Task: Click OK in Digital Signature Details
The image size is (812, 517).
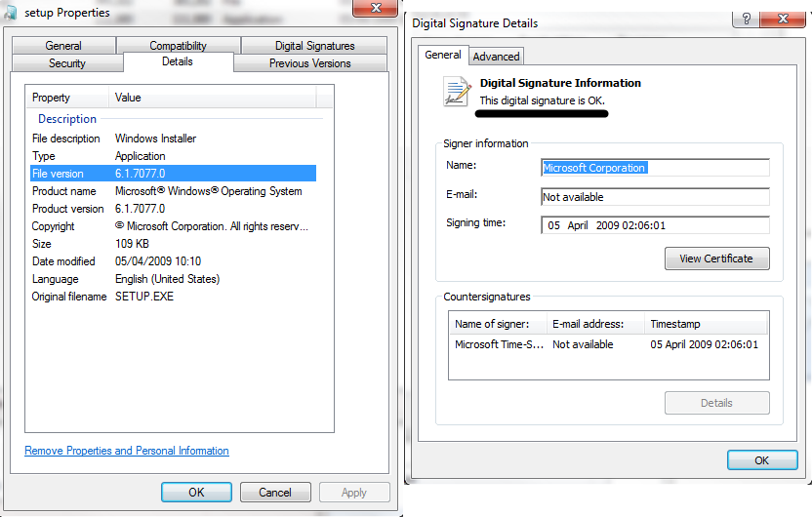Action: [762, 460]
